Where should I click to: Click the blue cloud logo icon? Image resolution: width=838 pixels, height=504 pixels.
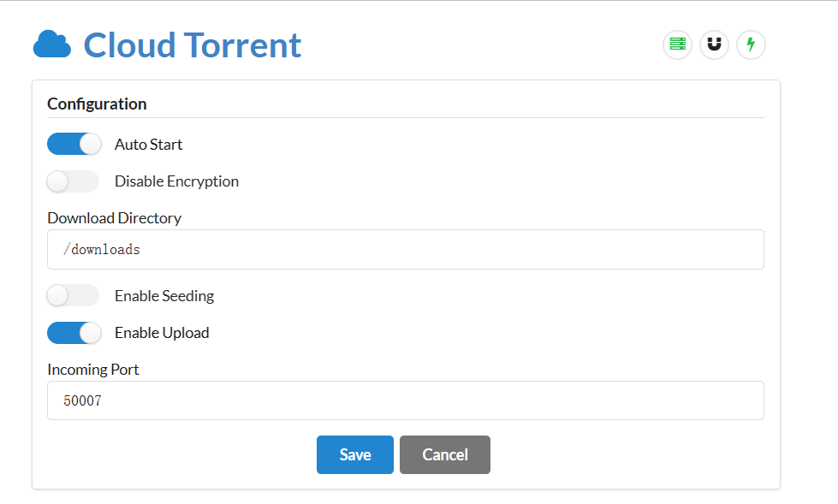click(x=51, y=44)
